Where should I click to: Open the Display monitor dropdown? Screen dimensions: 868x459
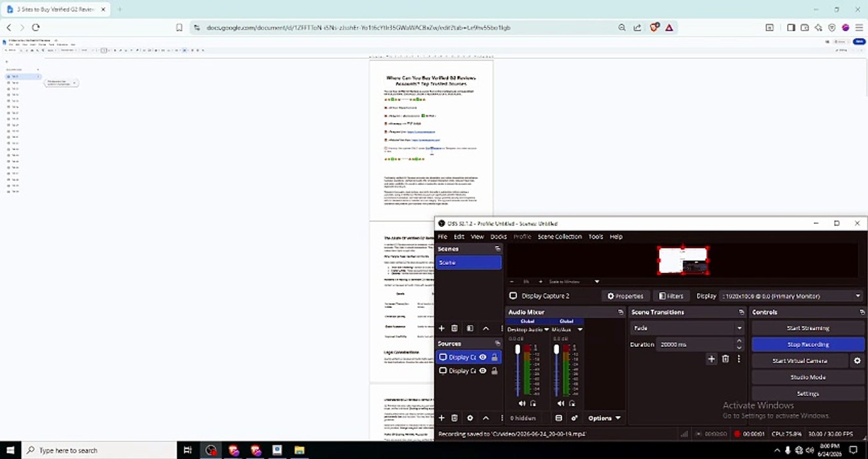pos(792,296)
